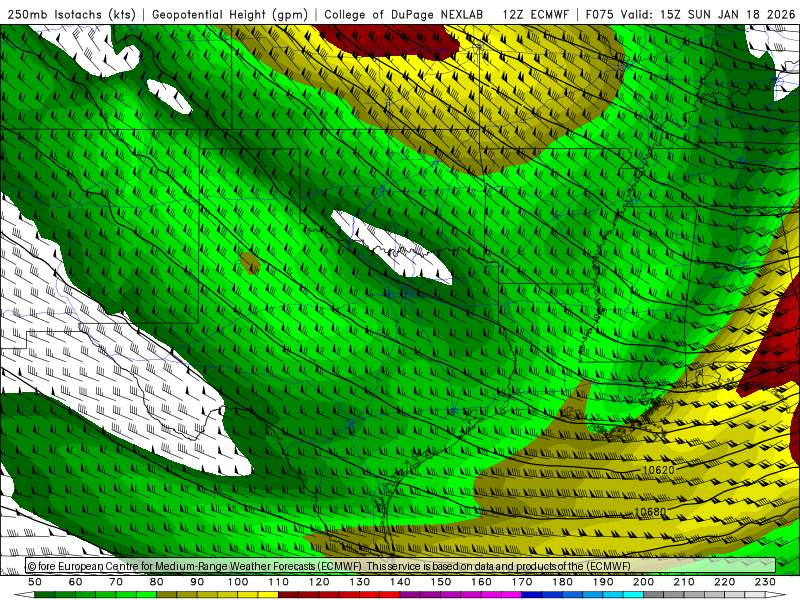Pick the magenta swatch below 150 in the legend

pyautogui.click(x=451, y=595)
